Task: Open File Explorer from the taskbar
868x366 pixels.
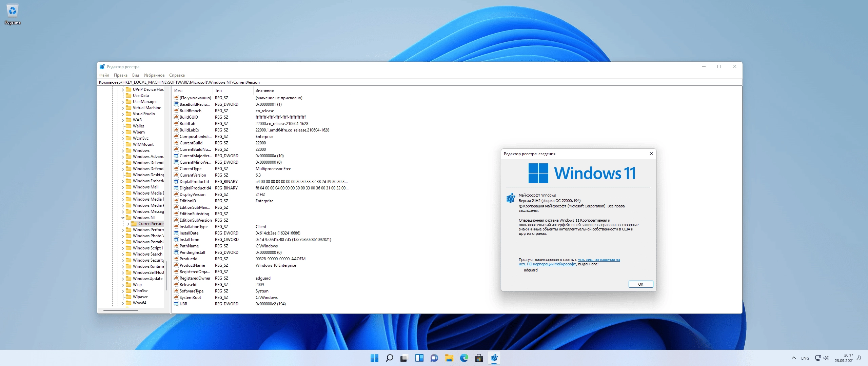Action: [449, 358]
